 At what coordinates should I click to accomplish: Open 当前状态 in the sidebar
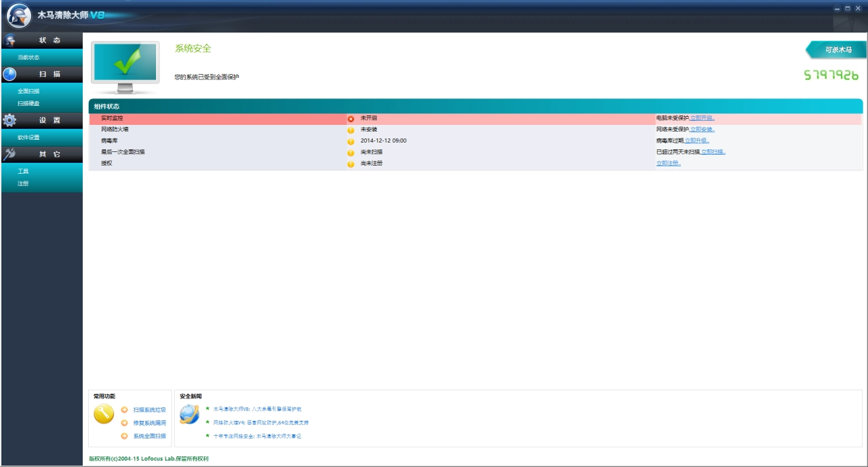[x=28, y=58]
